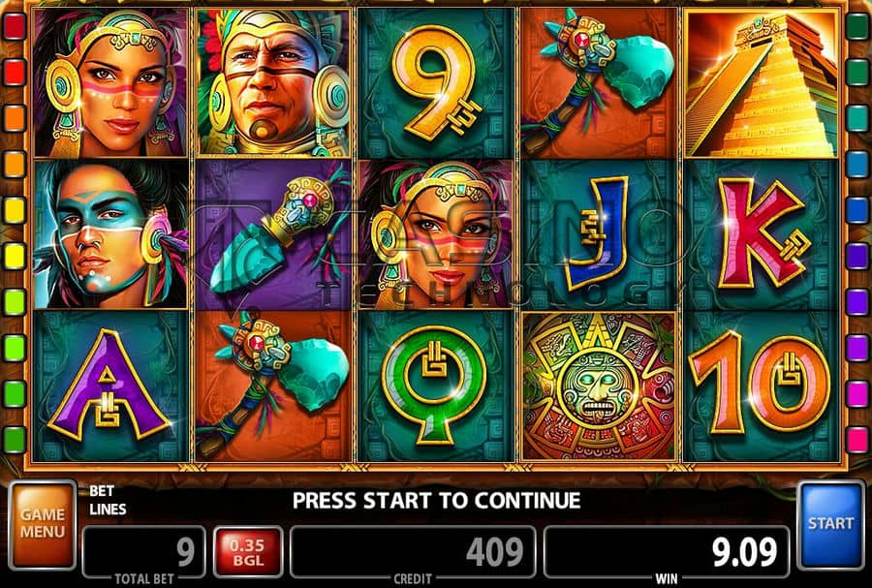Select the blue J symbol
Screen dimensions: 872x588
(x=599, y=234)
